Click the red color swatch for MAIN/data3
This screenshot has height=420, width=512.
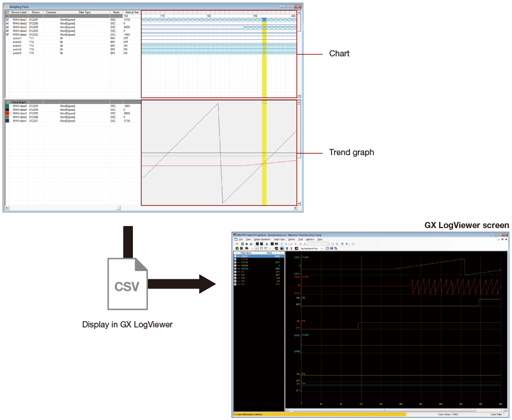[7, 113]
